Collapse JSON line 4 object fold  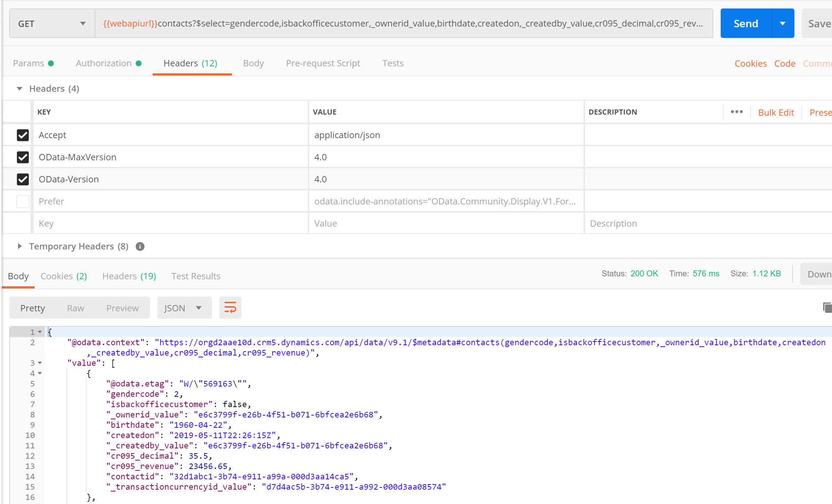[x=40, y=373]
